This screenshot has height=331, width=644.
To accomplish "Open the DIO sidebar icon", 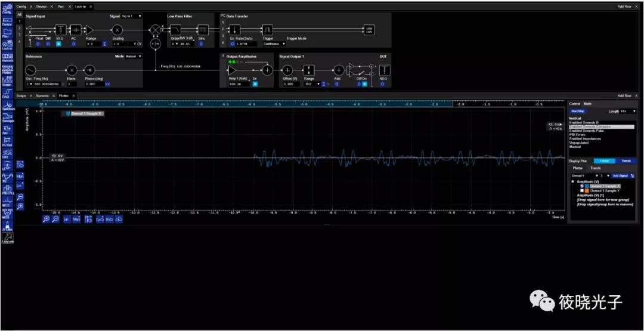I will 7,154.
